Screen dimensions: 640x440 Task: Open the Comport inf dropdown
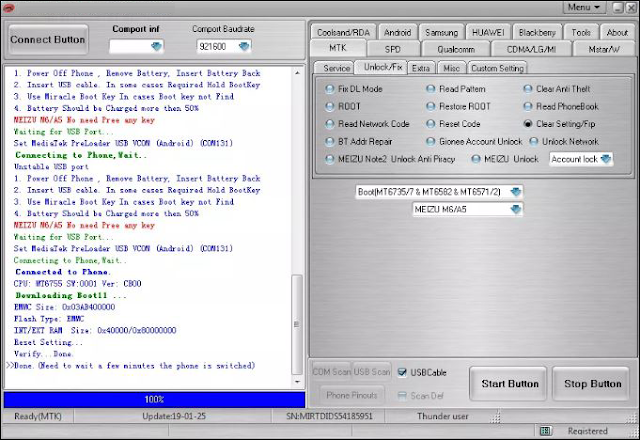point(157,47)
